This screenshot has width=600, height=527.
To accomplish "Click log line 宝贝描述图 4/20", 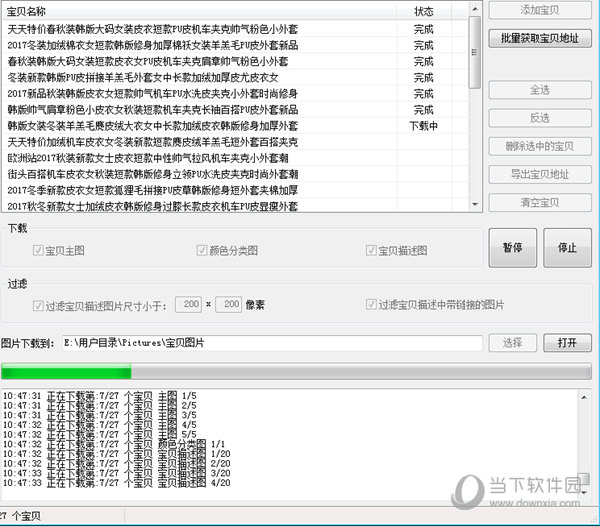I will tap(117, 483).
